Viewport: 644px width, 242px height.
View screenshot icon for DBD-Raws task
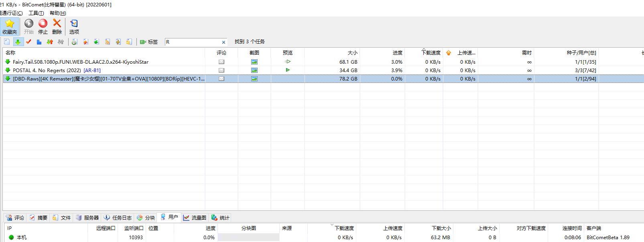(254, 79)
